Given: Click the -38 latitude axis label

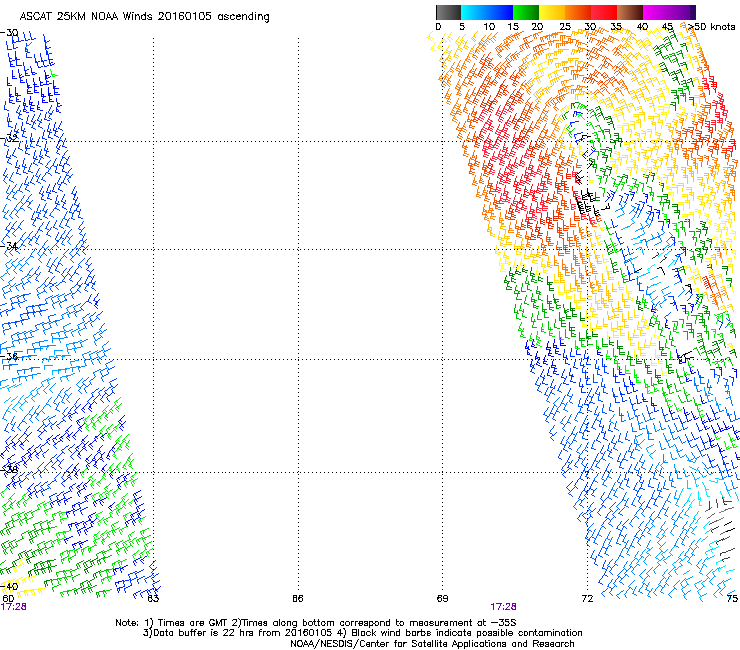Looking at the screenshot, I should (x=9, y=469).
